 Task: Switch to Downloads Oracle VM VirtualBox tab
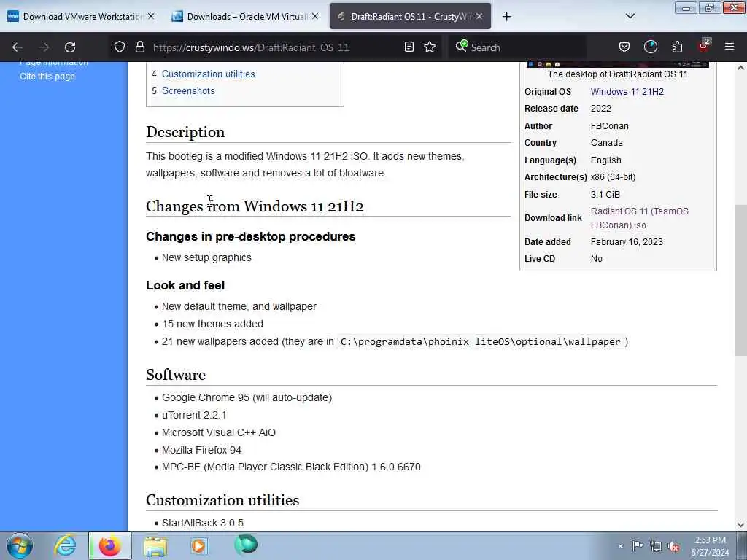click(x=245, y=16)
